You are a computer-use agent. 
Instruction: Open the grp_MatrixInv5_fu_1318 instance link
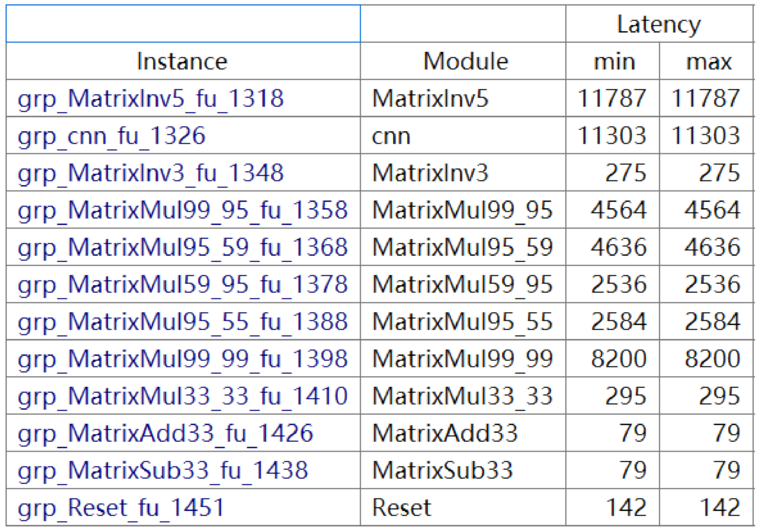150,99
